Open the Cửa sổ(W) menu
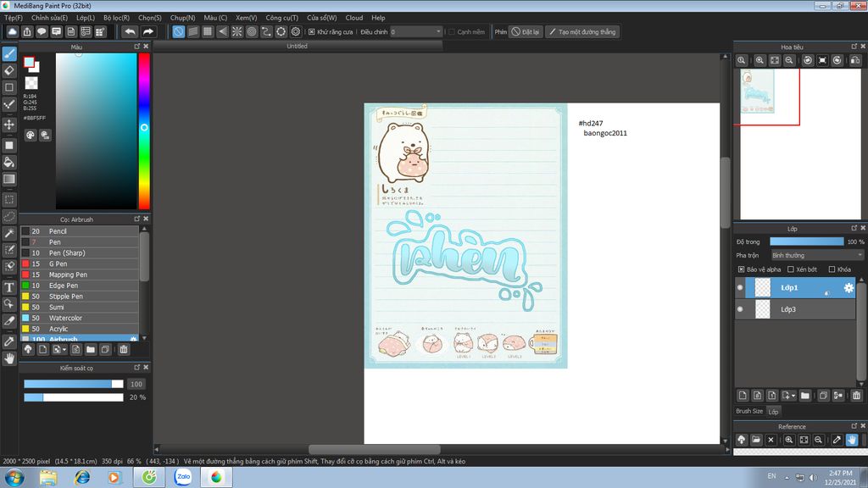 pos(321,18)
